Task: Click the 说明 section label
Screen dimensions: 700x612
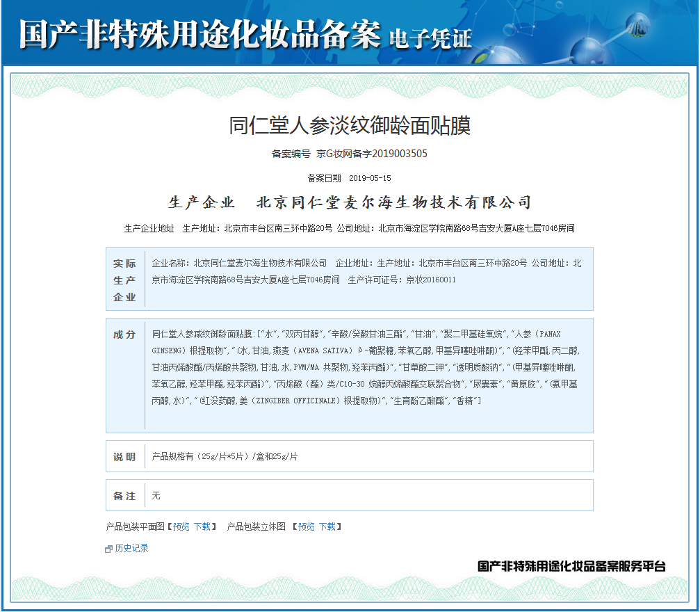Action: (x=124, y=457)
